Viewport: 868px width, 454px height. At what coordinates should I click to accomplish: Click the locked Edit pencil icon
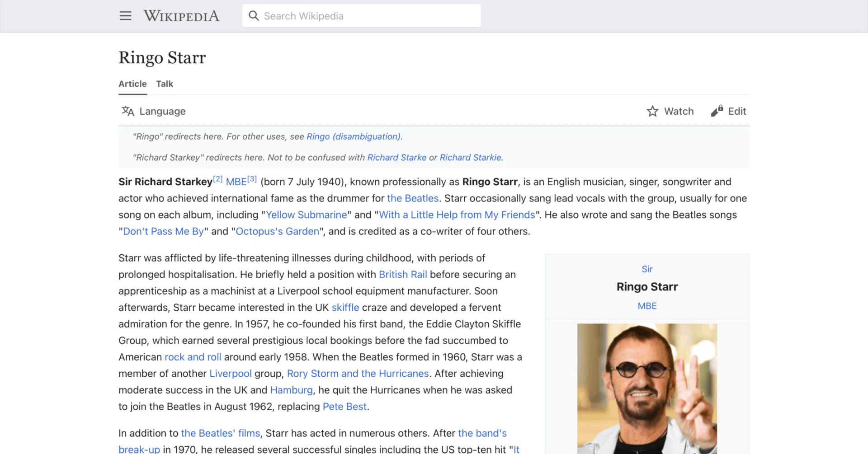pyautogui.click(x=717, y=111)
